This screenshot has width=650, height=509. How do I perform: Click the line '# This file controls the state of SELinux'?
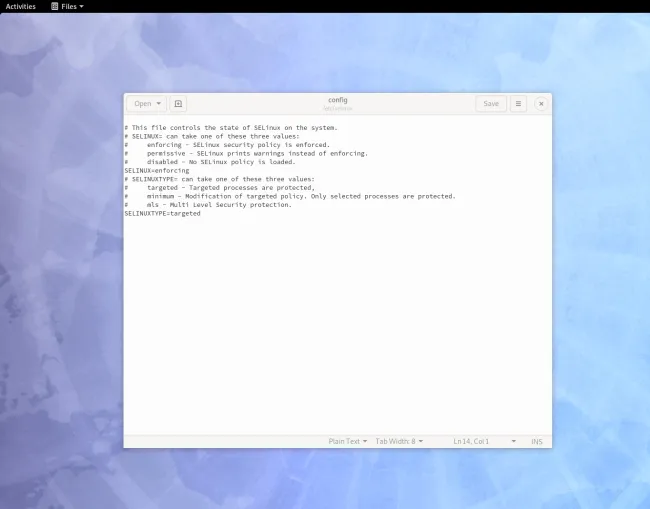click(231, 128)
